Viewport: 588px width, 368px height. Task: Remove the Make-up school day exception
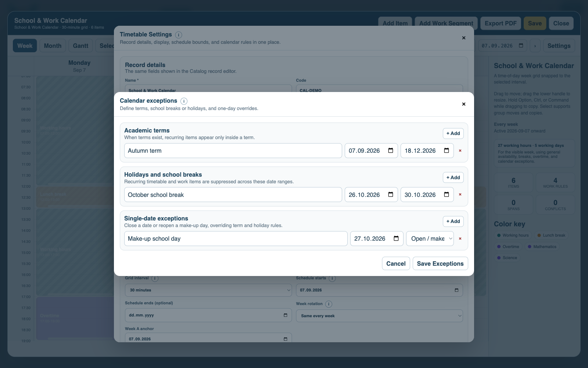[x=460, y=238]
